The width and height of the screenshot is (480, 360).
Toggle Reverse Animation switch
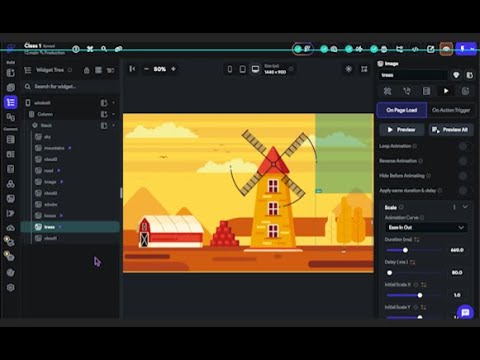[x=465, y=161]
